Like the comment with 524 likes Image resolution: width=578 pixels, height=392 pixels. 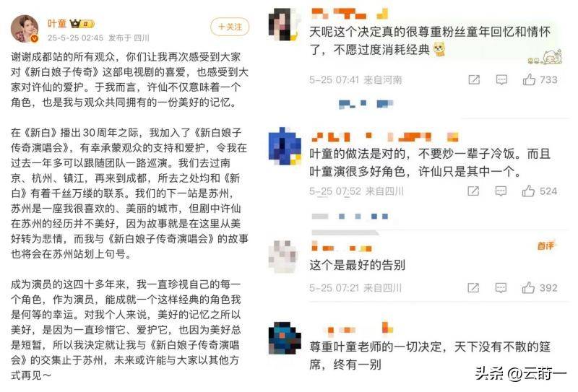539,191
